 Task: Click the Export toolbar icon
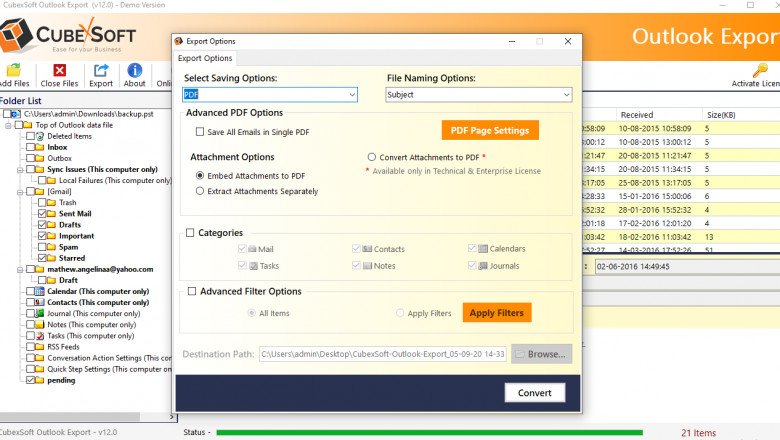pos(101,71)
